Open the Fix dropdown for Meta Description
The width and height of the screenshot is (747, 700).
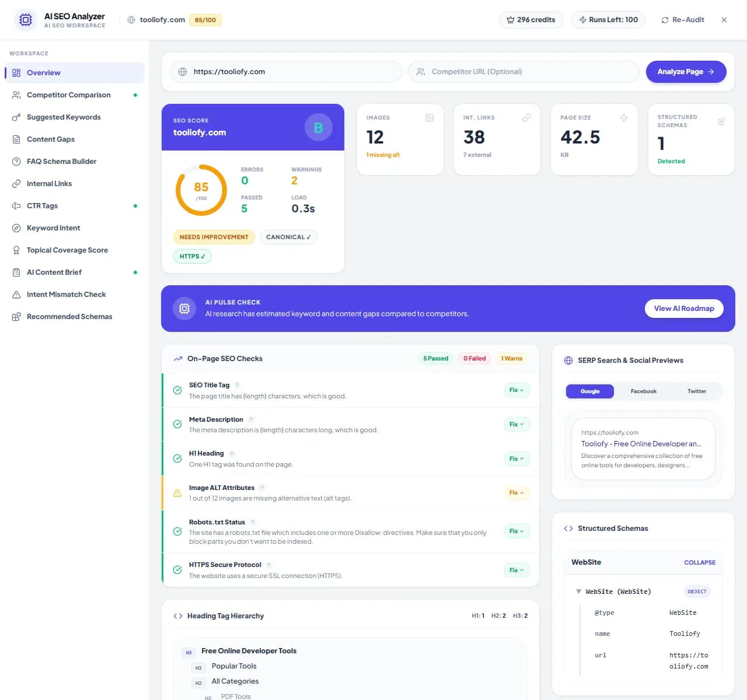517,424
